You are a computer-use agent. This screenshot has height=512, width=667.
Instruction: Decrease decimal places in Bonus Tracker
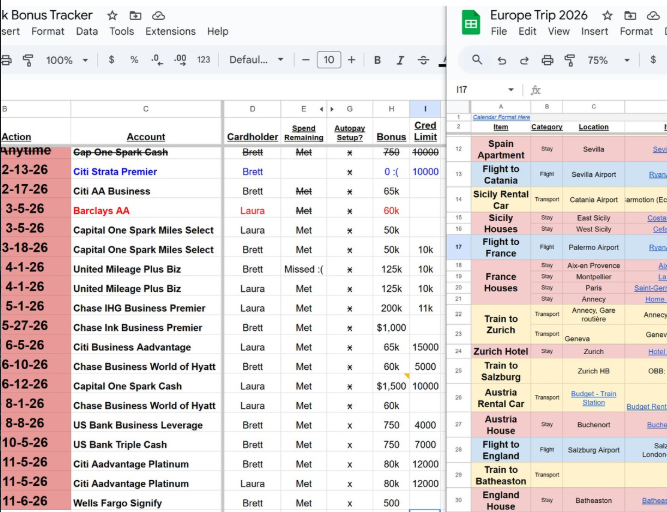[x=157, y=60]
